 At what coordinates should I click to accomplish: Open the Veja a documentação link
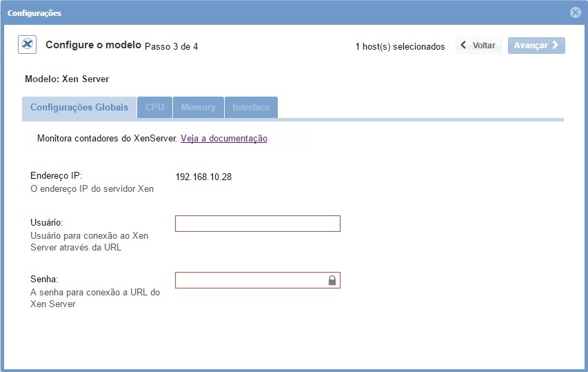224,139
